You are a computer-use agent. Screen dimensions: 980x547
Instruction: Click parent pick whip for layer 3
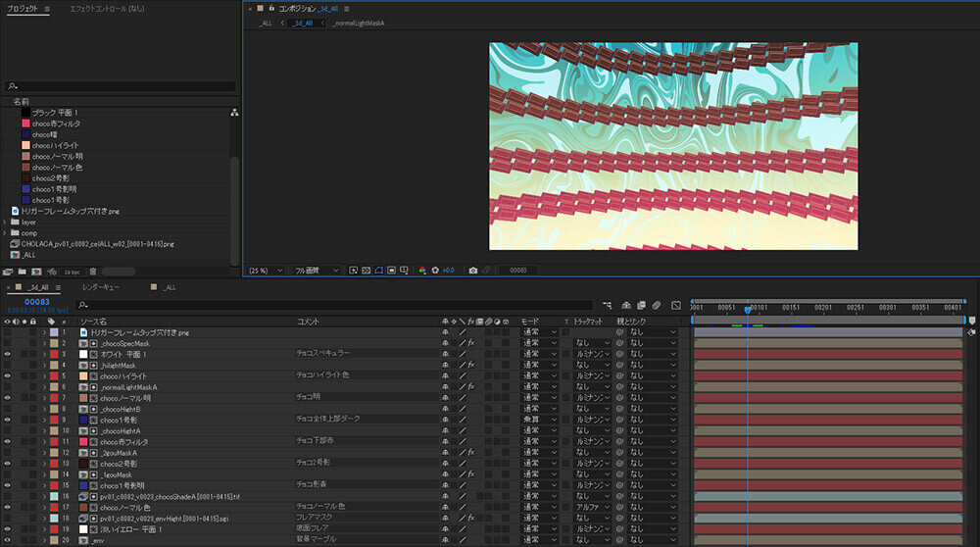(620, 354)
